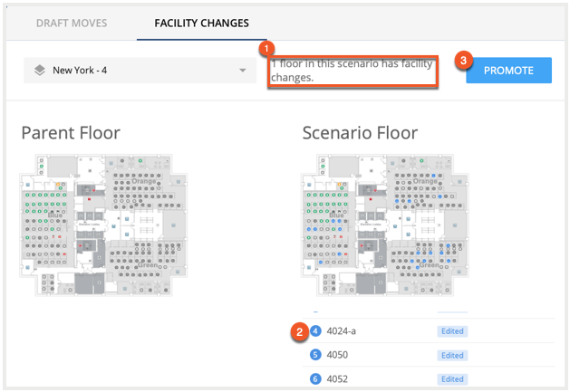
Task: Click the Promote button
Action: [x=508, y=71]
